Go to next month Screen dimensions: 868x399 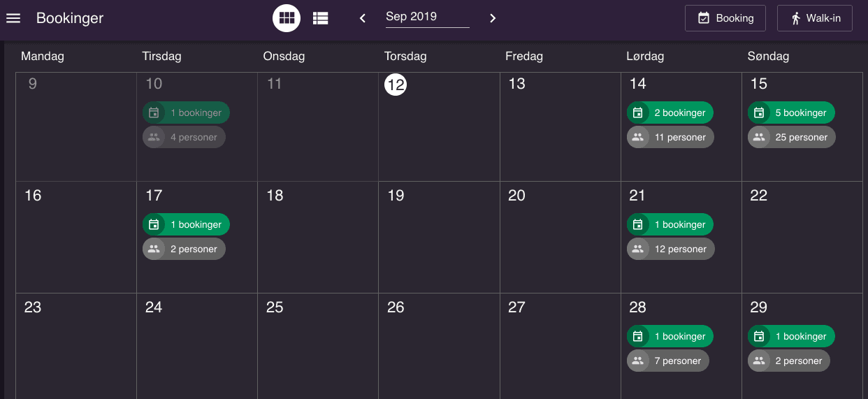493,18
